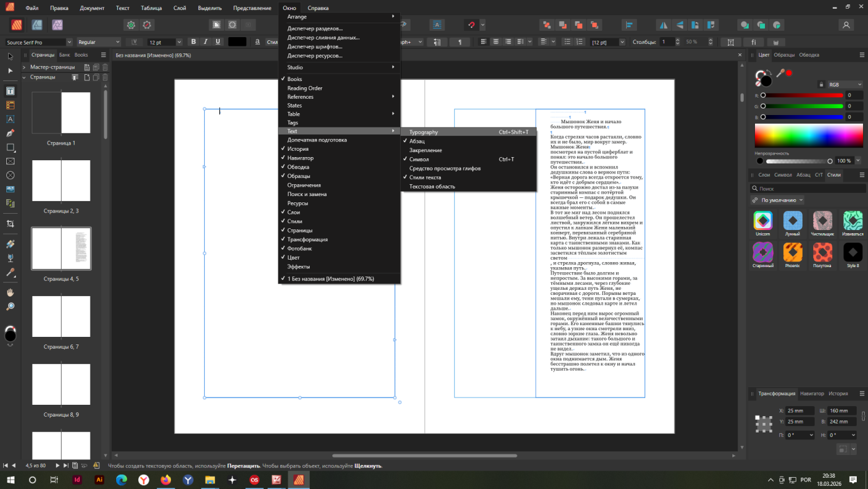Activate the Zoom magnifier tool
The height and width of the screenshot is (489, 868).
click(x=10, y=307)
